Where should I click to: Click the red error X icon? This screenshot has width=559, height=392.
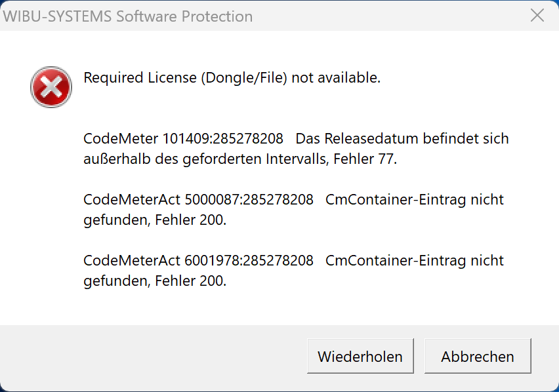[x=51, y=87]
